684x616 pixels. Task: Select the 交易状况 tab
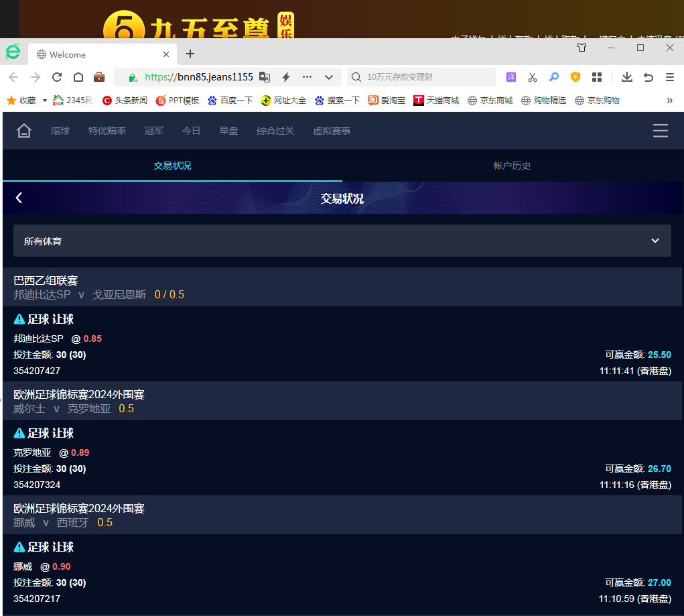[172, 166]
